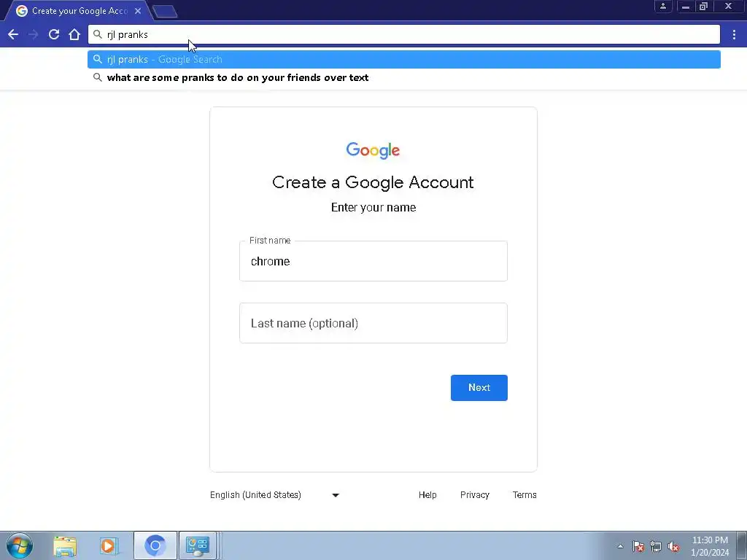Click the muted volume speaker icon

pyautogui.click(x=673, y=546)
